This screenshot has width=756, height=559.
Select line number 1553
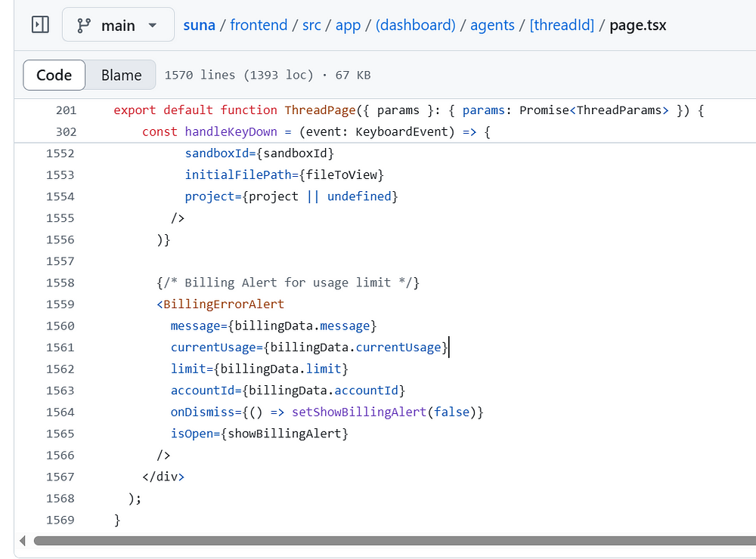click(60, 175)
